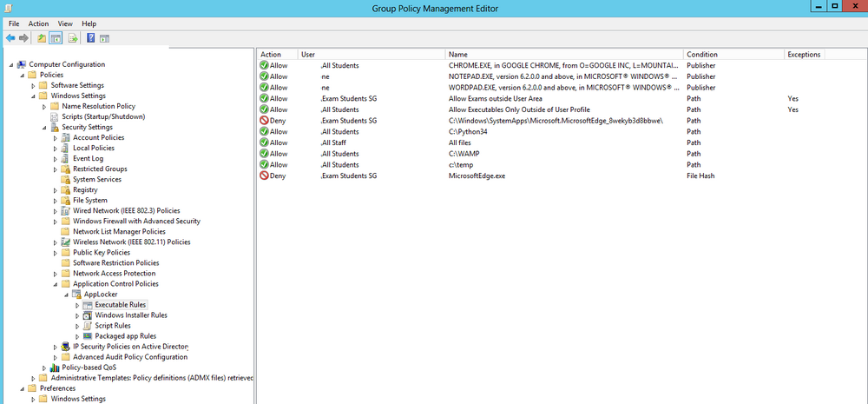Viewport: 868px width, 404px height.
Task: Toggle Show/Hide Console Tree toolbar button
Action: tap(56, 38)
